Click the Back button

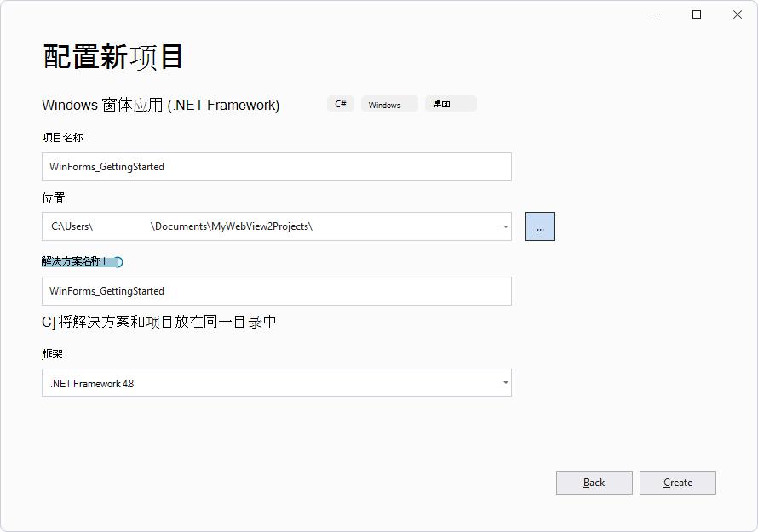click(x=594, y=483)
